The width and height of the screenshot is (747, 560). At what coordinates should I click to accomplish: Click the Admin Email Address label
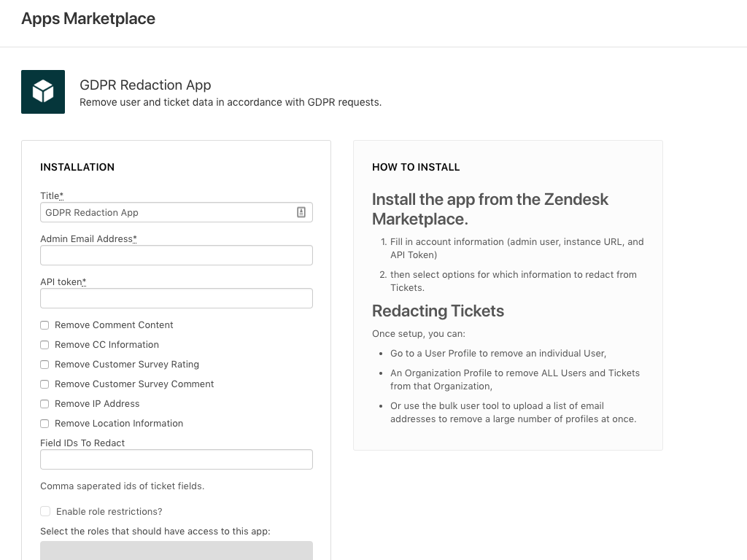(x=88, y=239)
